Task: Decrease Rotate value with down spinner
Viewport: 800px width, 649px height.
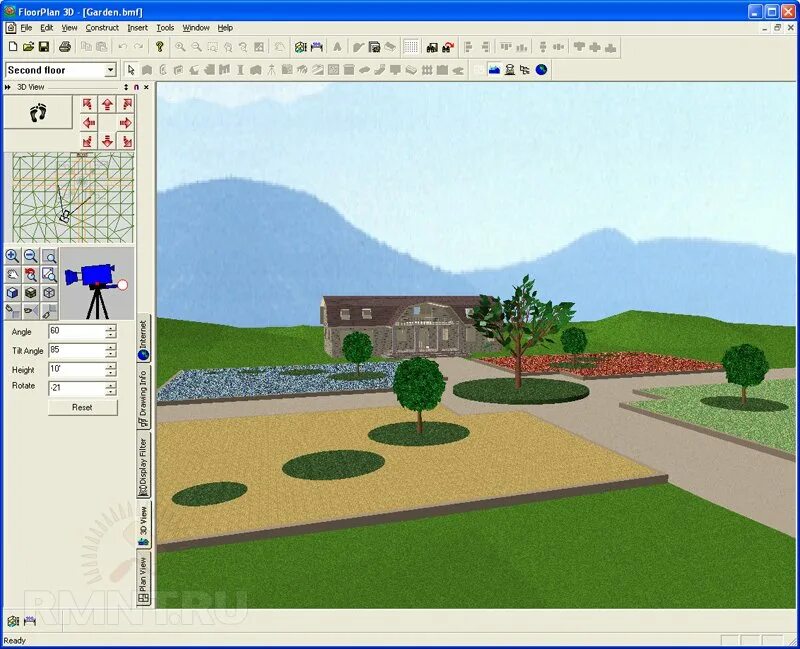Action: pos(111,392)
